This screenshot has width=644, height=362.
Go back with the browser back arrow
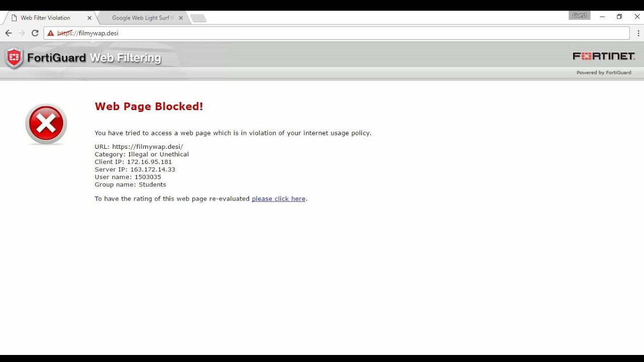click(8, 33)
